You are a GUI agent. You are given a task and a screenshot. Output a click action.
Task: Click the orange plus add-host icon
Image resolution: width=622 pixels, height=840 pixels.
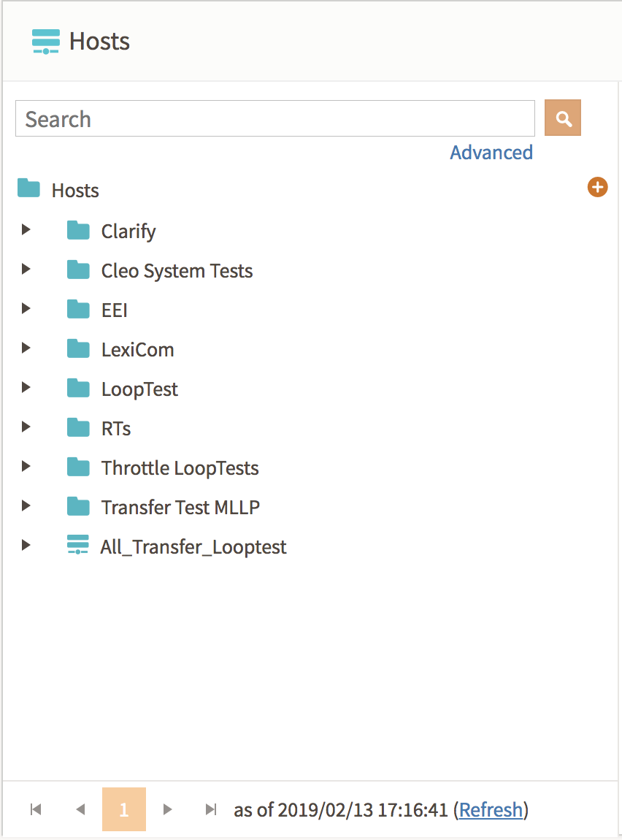tap(597, 188)
